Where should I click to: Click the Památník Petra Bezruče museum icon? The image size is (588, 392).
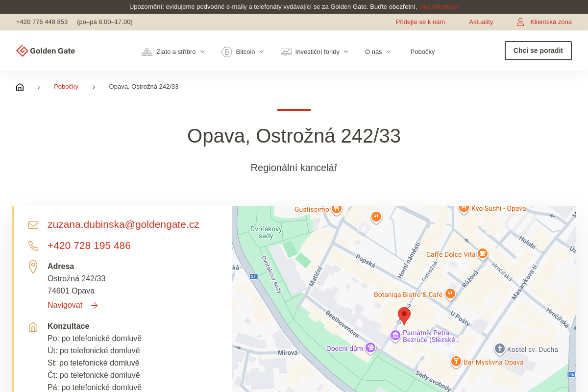(x=395, y=336)
